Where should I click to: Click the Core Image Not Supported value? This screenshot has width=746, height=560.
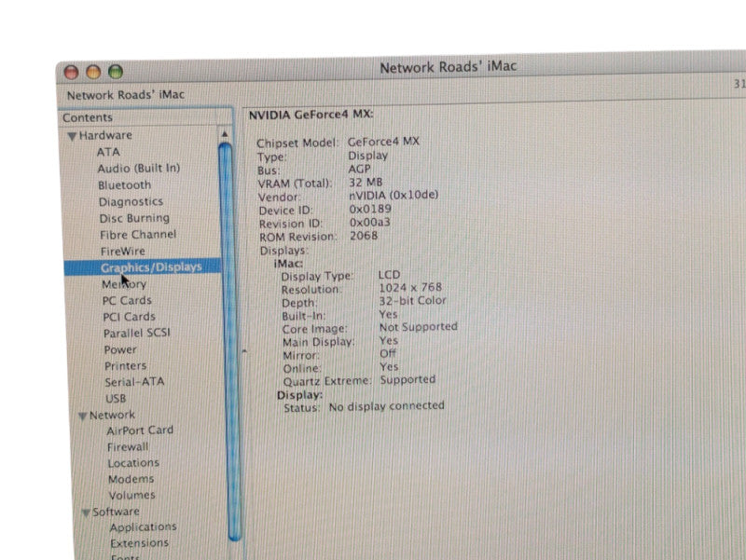point(418,327)
